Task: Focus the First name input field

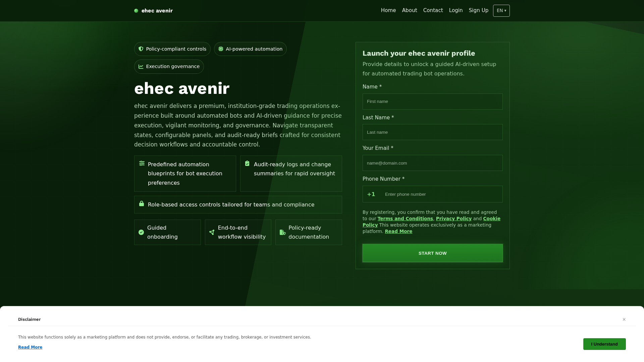Action: pyautogui.click(x=433, y=102)
